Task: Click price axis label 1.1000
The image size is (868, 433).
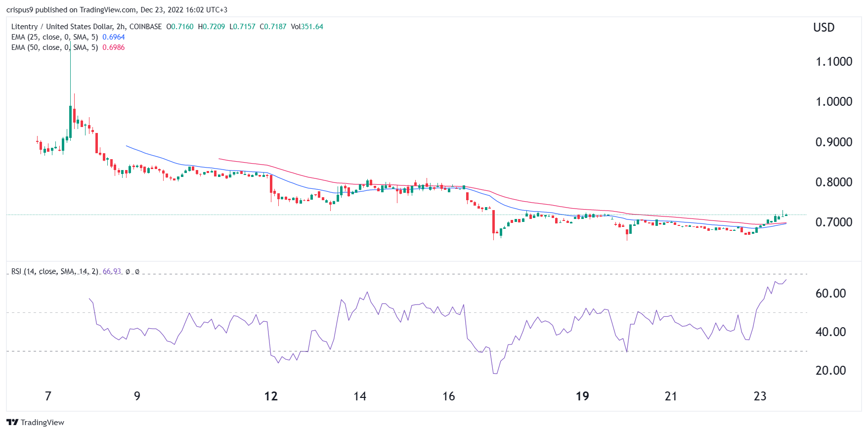Action: (834, 62)
